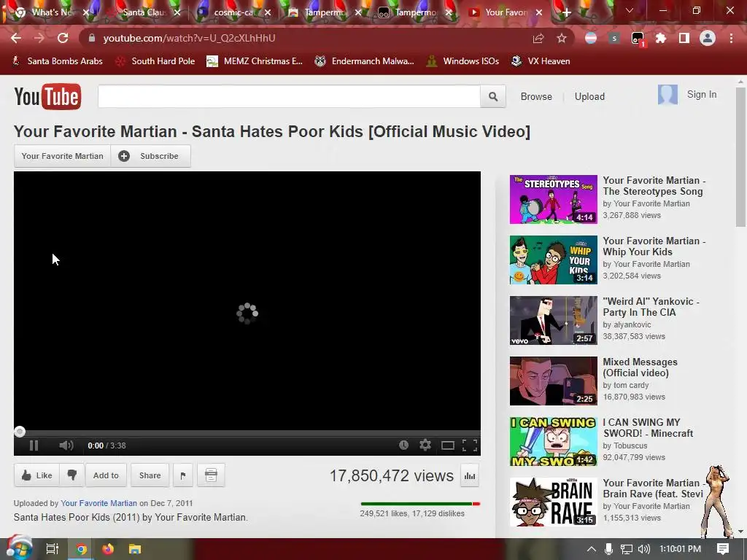Open the Upload link
The height and width of the screenshot is (560, 747).
589,97
